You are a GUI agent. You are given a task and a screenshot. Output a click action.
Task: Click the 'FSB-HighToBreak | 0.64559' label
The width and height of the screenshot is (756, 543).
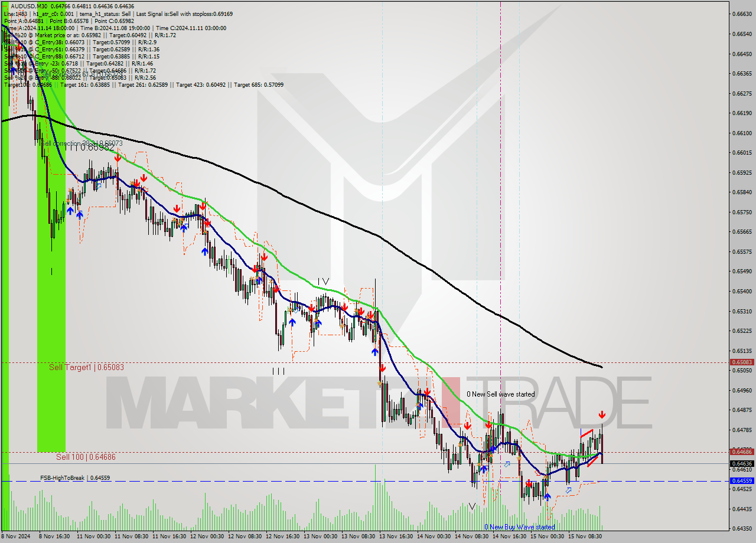(x=75, y=477)
